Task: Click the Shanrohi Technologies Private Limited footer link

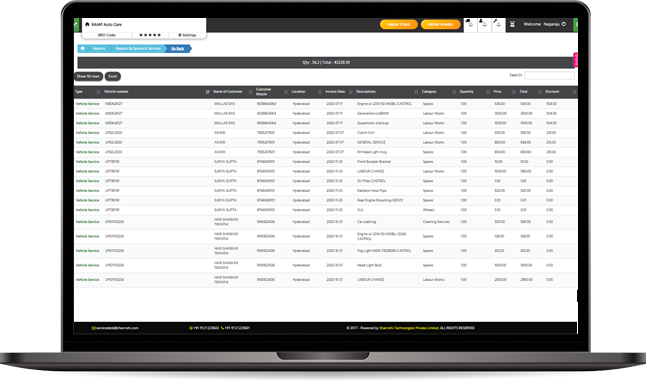Action: tap(409, 328)
